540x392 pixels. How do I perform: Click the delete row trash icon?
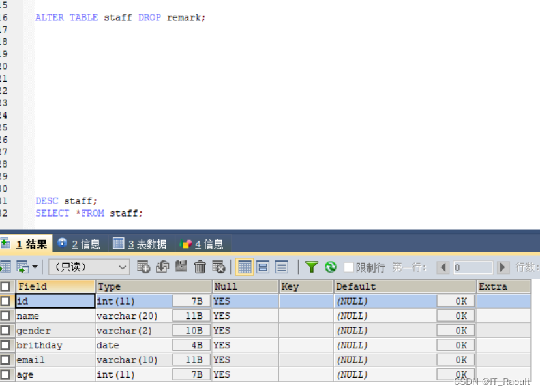pyautogui.click(x=200, y=267)
